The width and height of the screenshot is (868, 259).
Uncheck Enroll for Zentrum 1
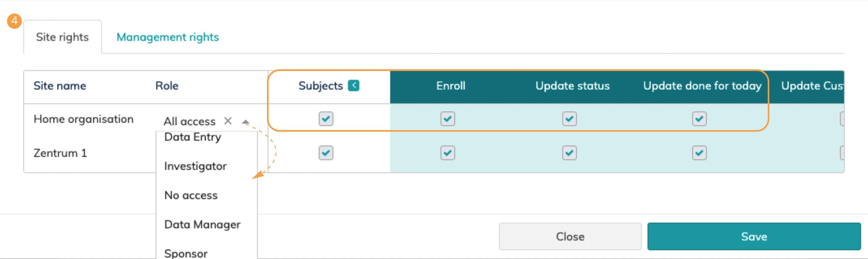(448, 153)
